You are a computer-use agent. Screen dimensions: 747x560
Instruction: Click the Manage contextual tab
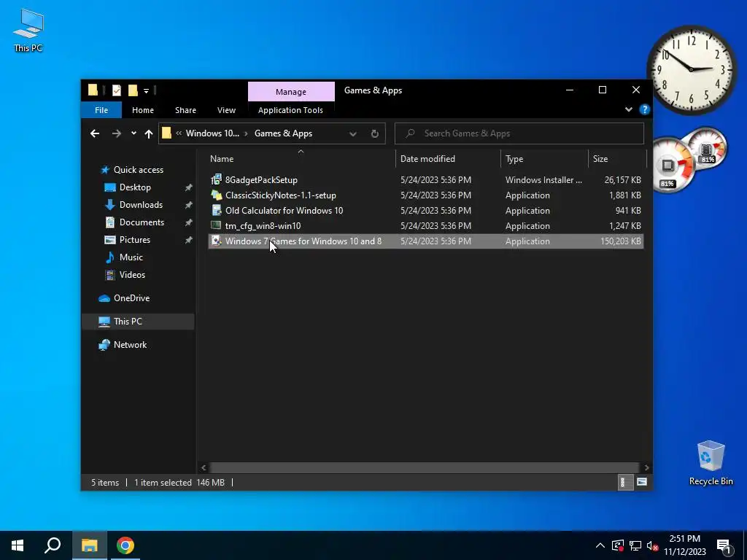tap(291, 91)
